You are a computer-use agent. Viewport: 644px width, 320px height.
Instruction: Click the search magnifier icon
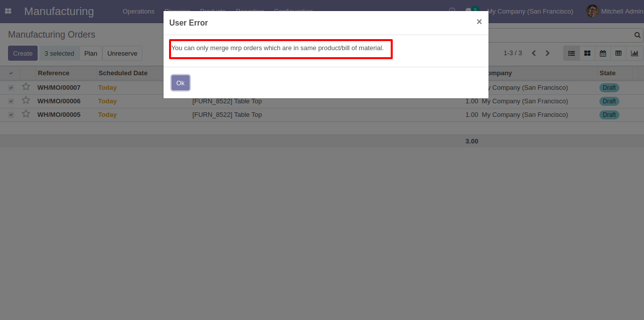(x=637, y=35)
